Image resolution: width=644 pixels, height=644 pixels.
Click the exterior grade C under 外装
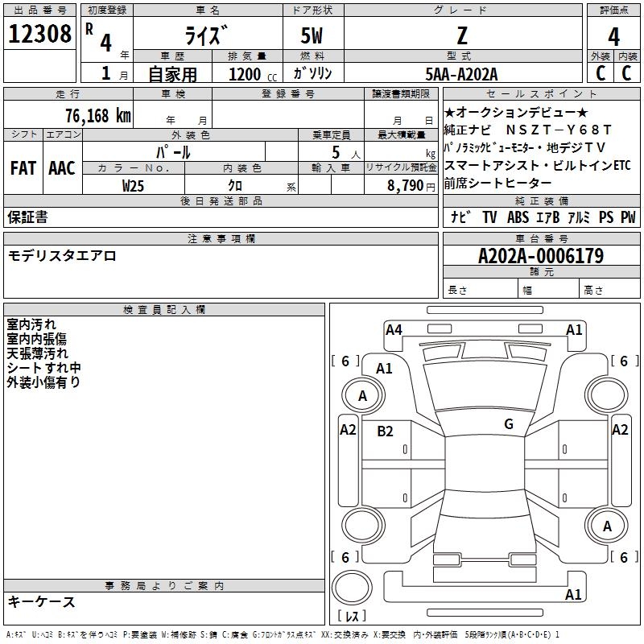(x=600, y=72)
